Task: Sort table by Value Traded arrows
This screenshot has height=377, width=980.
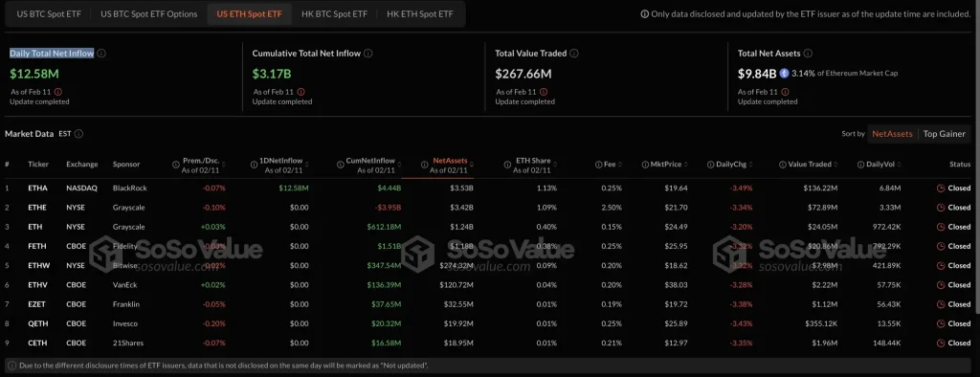Action: [x=835, y=165]
